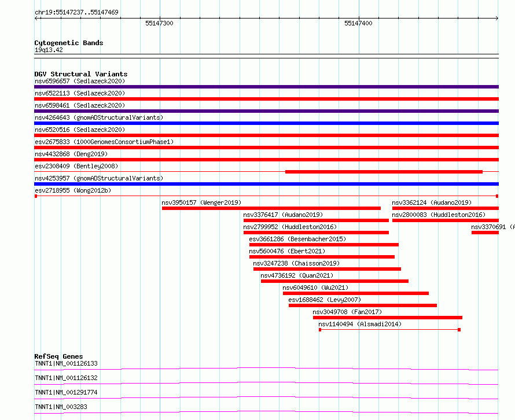
Task: Open nsv4736192 (Quan2021) label
Action: tap(297, 275)
